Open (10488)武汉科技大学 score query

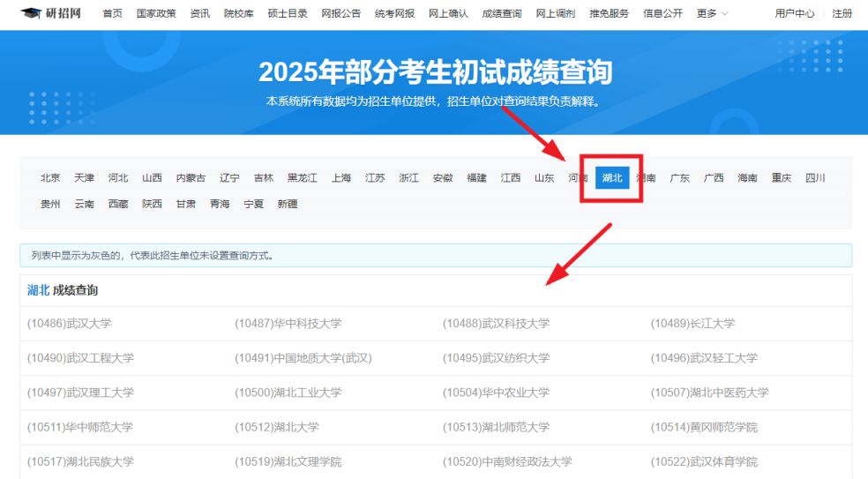(x=496, y=324)
